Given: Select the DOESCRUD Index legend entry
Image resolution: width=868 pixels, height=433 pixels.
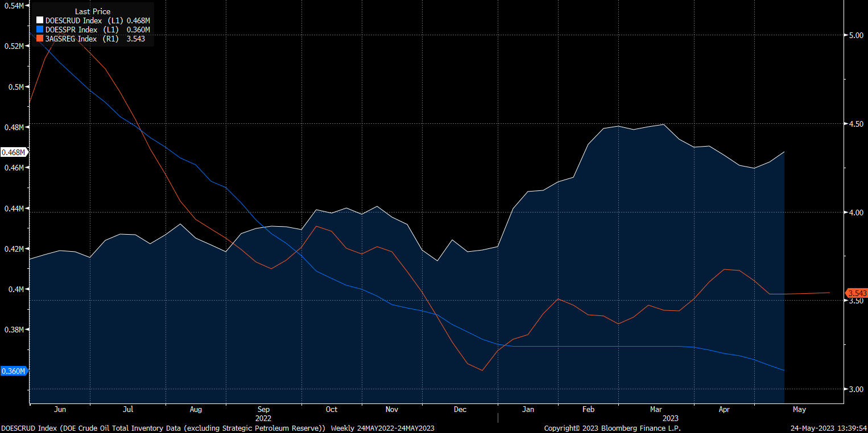Looking at the screenshot, I should (93, 20).
